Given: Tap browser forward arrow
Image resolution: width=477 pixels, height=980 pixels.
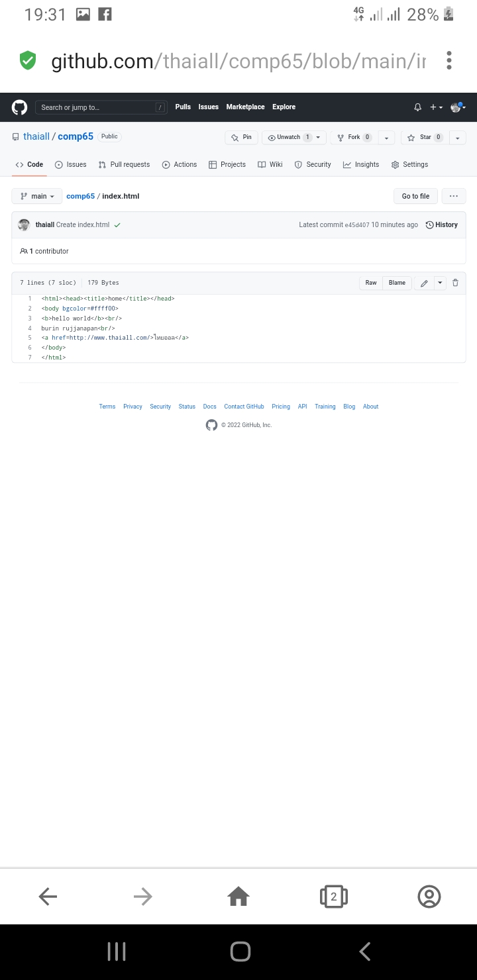Looking at the screenshot, I should pos(143,897).
